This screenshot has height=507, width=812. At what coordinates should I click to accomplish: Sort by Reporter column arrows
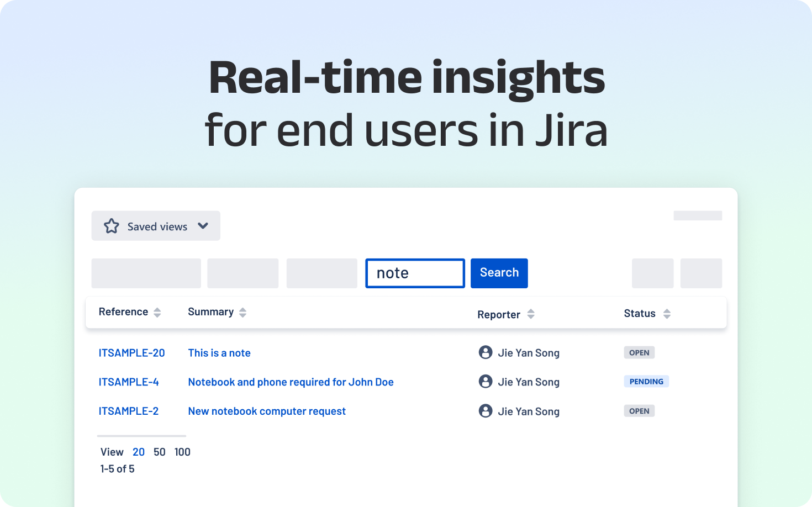click(531, 314)
